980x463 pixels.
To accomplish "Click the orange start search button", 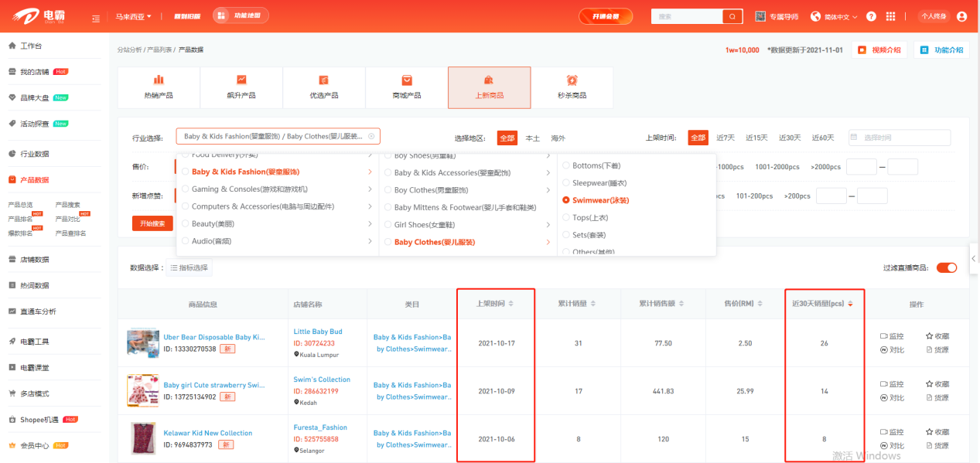I will pyautogui.click(x=152, y=223).
